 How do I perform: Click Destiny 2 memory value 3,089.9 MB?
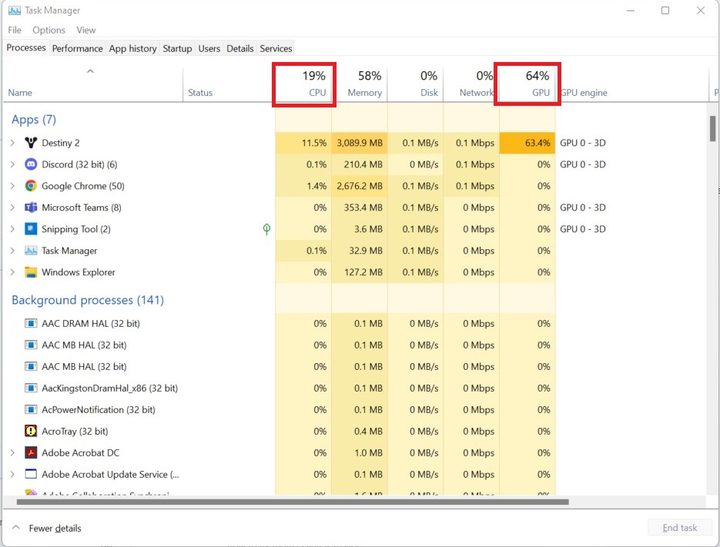[x=360, y=143]
